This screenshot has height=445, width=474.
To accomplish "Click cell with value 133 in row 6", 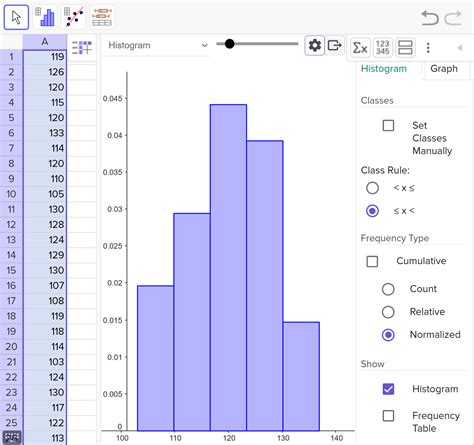I will (x=45, y=133).
